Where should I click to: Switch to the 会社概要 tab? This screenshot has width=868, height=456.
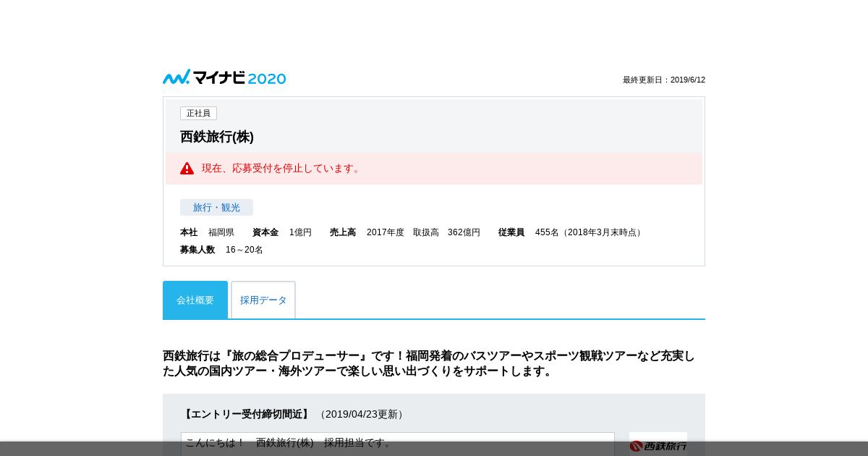pos(195,300)
